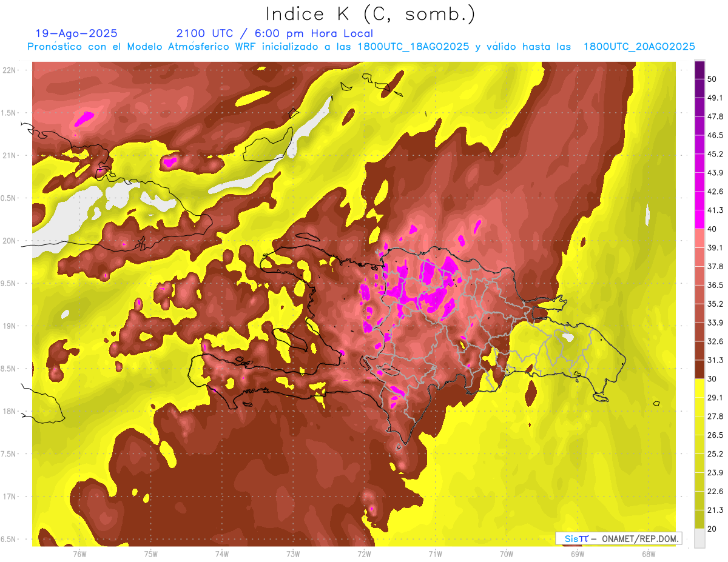728x562 pixels.
Task: Click the colorbar label '25.2'
Action: [x=715, y=454]
